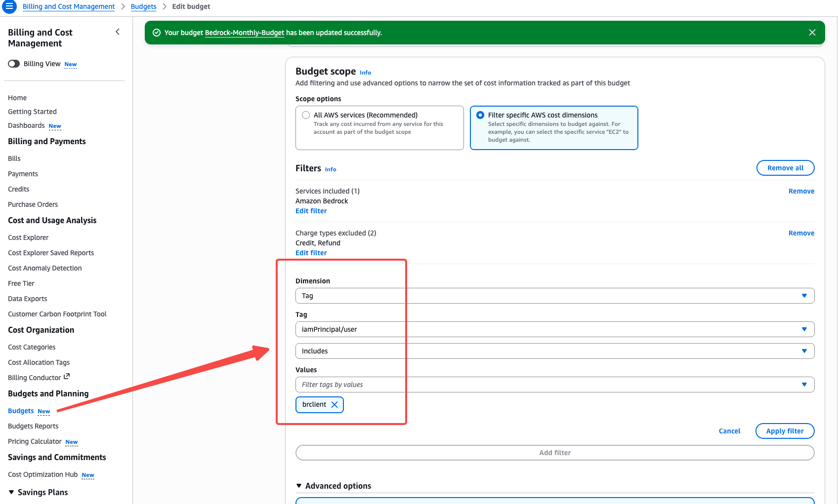Remove the Charge types excluded filter
This screenshot has height=504, width=838.
tap(801, 233)
